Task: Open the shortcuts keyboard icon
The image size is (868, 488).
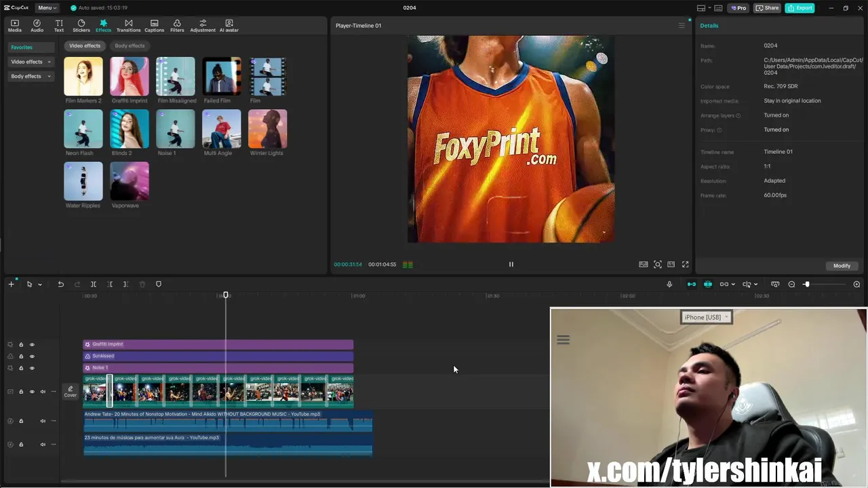Action: coord(719,8)
